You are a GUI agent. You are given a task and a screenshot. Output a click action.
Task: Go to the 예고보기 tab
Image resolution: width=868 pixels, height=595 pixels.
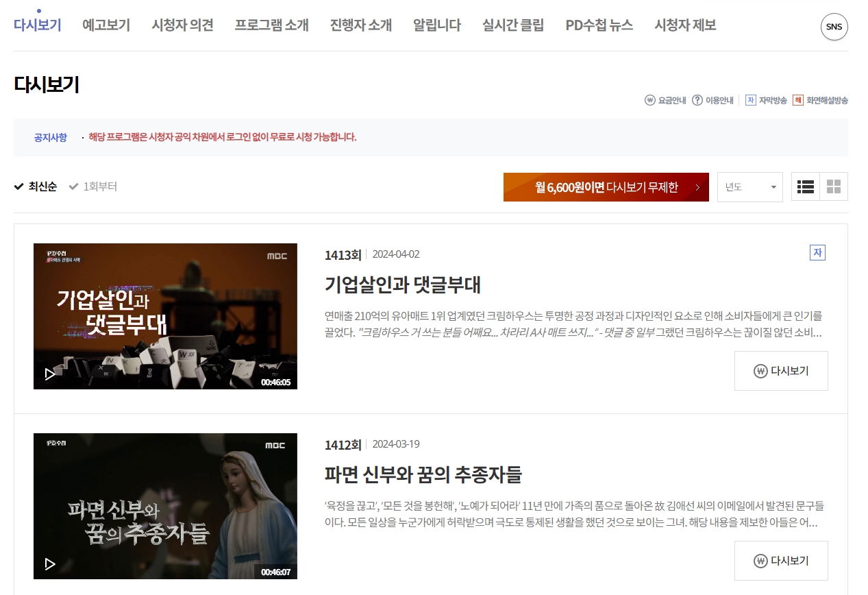(x=106, y=25)
